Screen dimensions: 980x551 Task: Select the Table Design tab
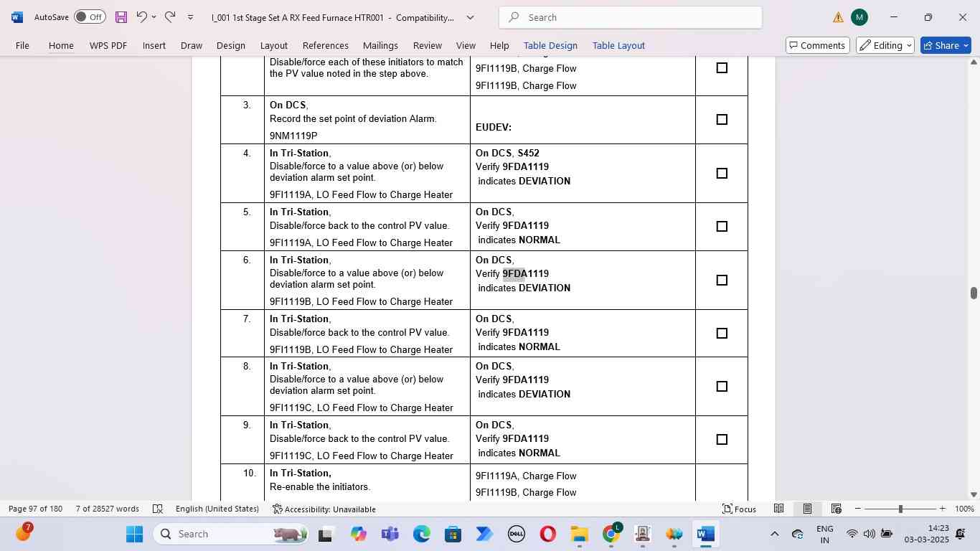click(550, 45)
